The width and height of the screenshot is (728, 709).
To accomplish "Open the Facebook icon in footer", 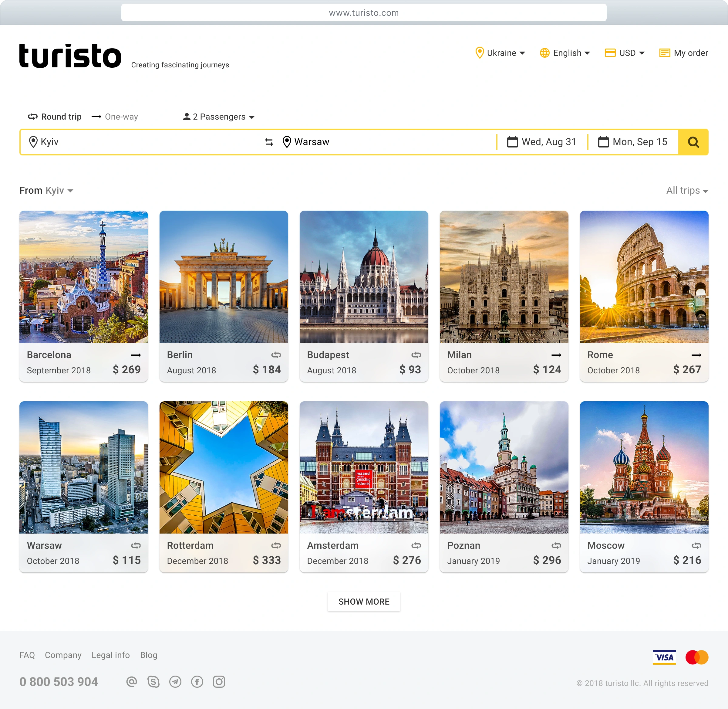I will click(x=197, y=681).
